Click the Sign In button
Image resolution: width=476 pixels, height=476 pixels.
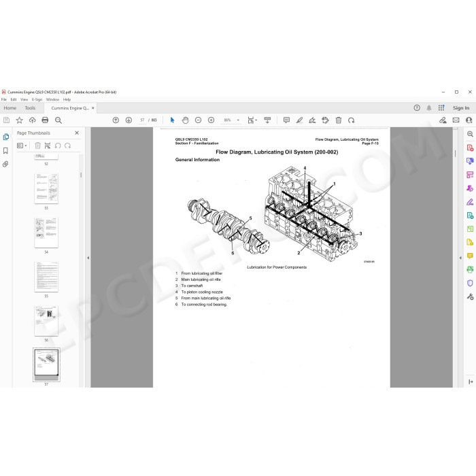click(461, 107)
